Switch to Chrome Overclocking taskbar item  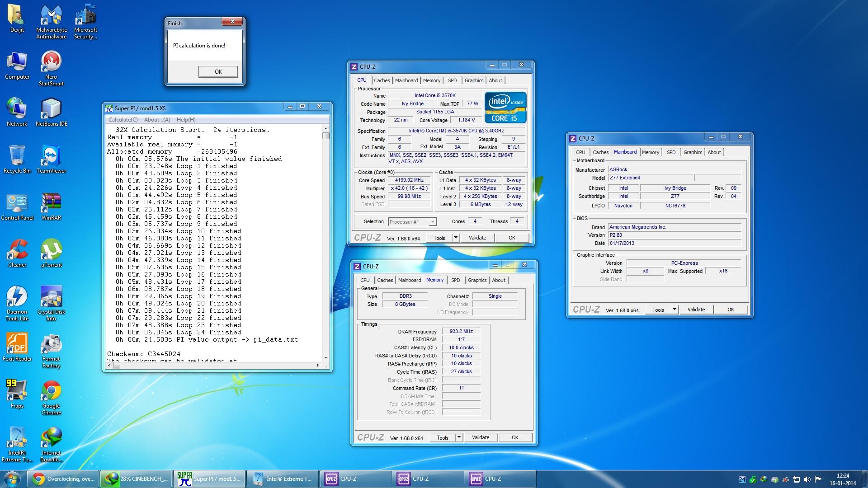[64, 479]
